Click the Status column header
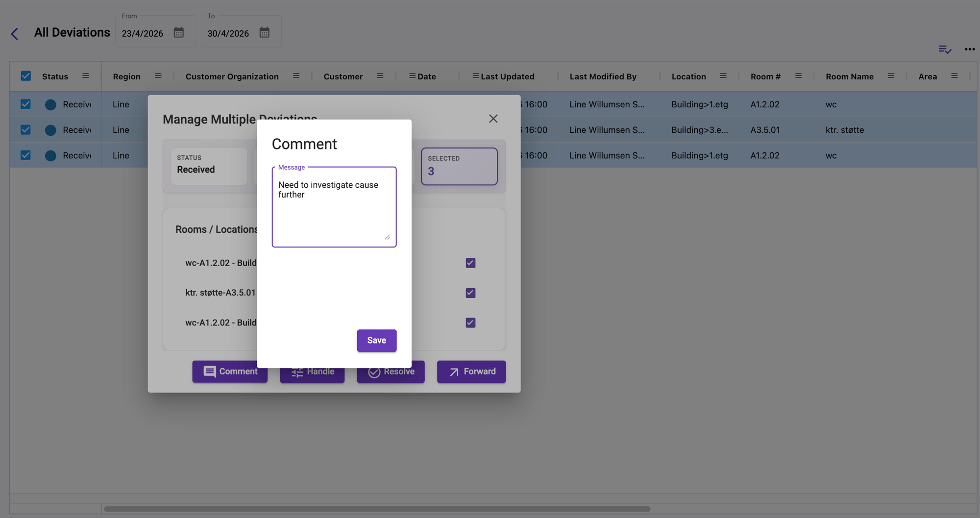Screen dimensions: 980x518 [55, 76]
